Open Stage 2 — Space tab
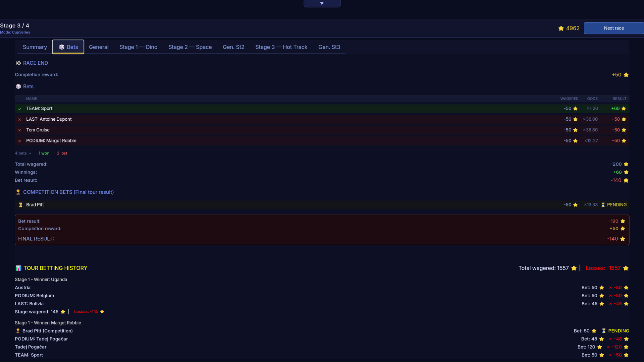Viewport: 644px width, 362px height. [x=190, y=47]
